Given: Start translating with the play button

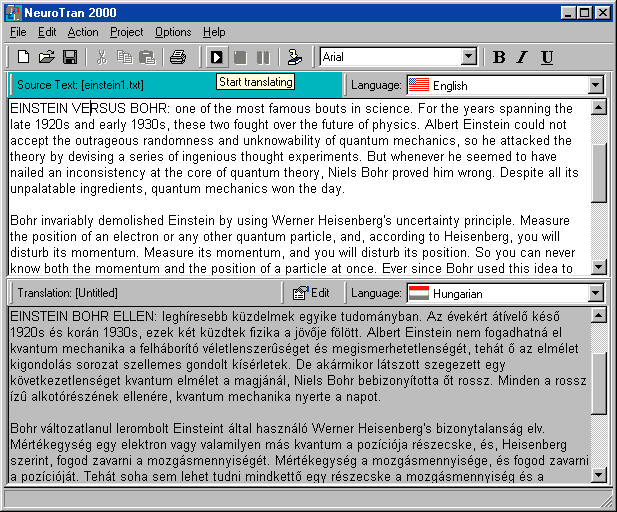Looking at the screenshot, I should [216, 57].
